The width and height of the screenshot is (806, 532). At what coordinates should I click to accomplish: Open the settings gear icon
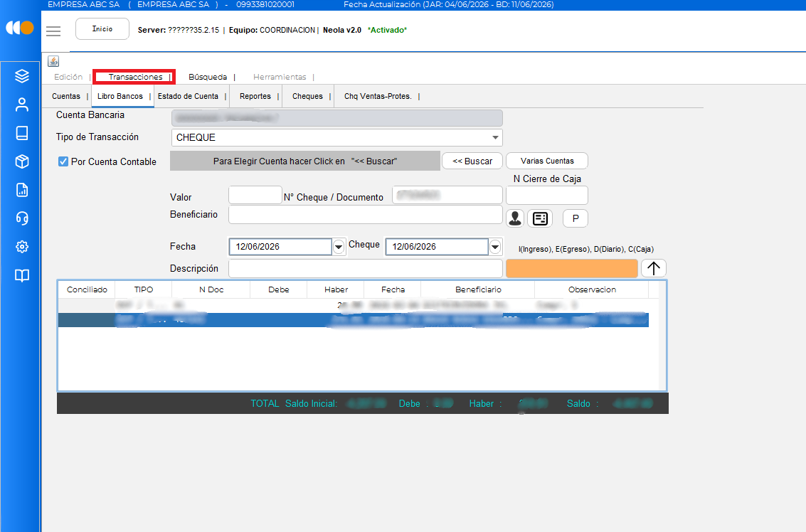click(x=21, y=247)
